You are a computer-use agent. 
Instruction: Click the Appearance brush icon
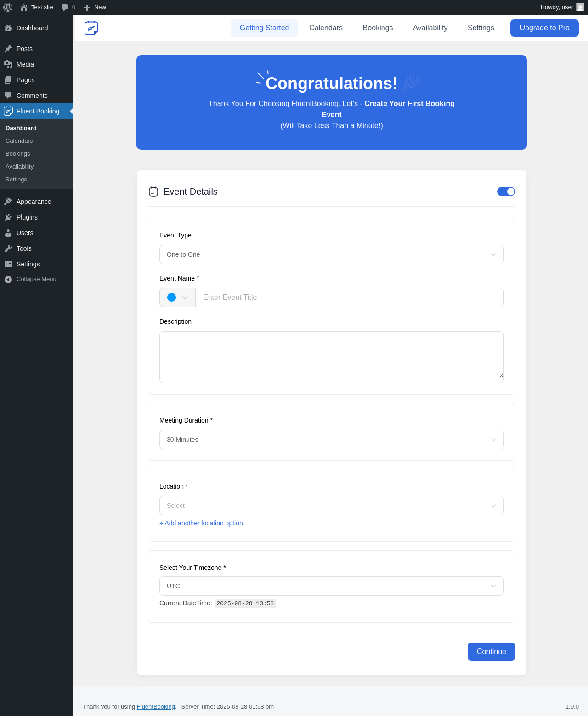coord(8,202)
